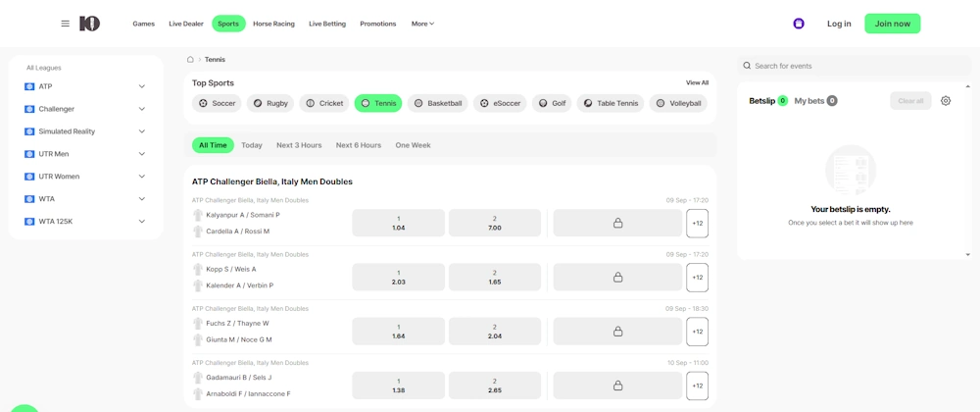Select Cricket in Top Sports
The image size is (980, 412).
pyautogui.click(x=324, y=103)
